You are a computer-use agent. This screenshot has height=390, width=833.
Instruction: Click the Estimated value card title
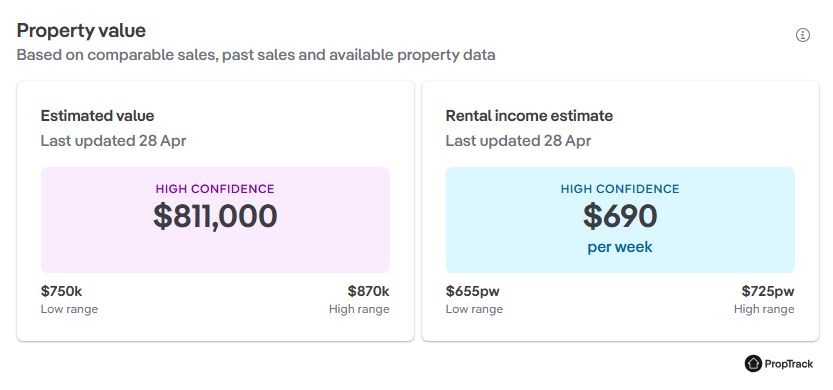[97, 116]
